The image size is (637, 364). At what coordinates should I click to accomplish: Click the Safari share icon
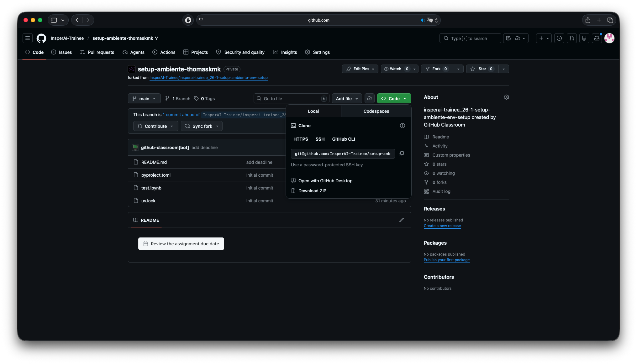[588, 20]
